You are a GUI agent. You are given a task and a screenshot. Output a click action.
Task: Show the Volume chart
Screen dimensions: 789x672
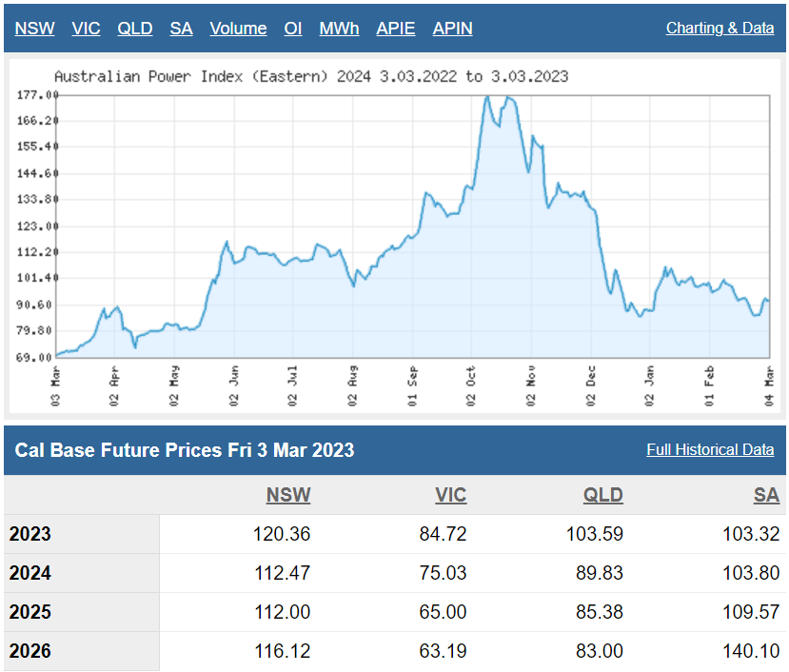point(238,29)
